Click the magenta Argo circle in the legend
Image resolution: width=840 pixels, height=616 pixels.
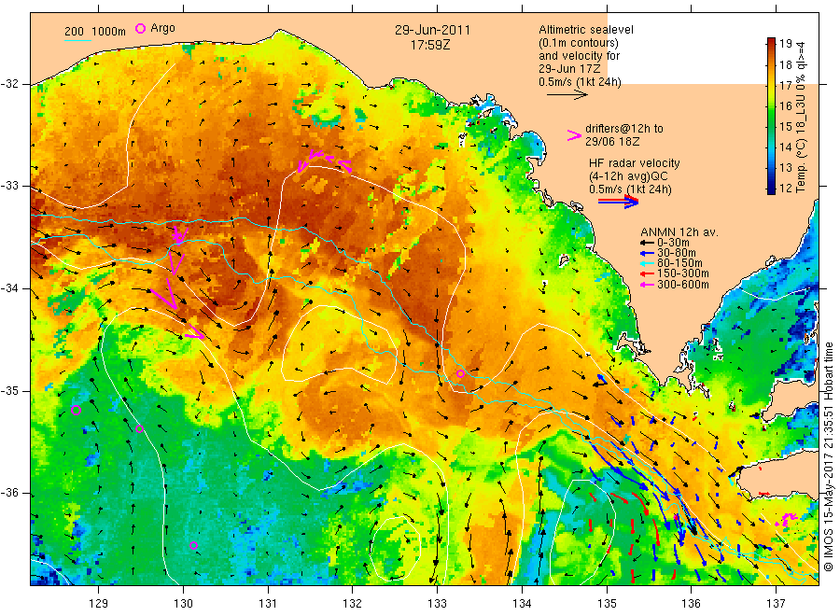(x=140, y=28)
